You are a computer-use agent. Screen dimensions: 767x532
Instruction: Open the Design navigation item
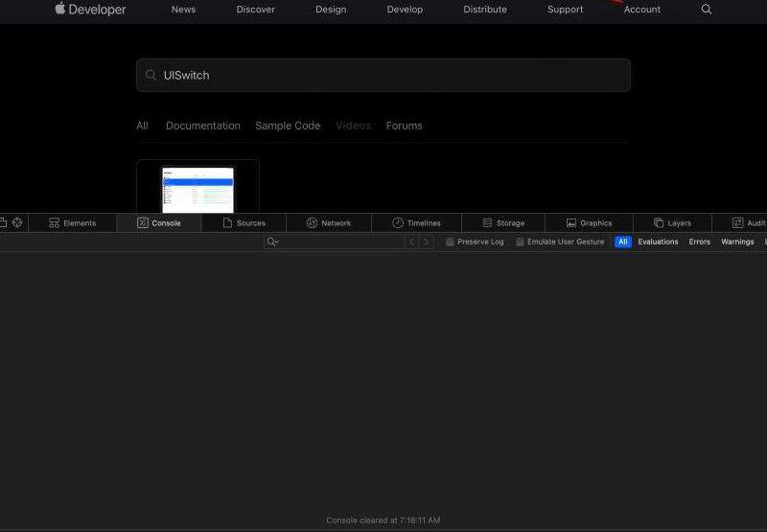pyautogui.click(x=331, y=10)
